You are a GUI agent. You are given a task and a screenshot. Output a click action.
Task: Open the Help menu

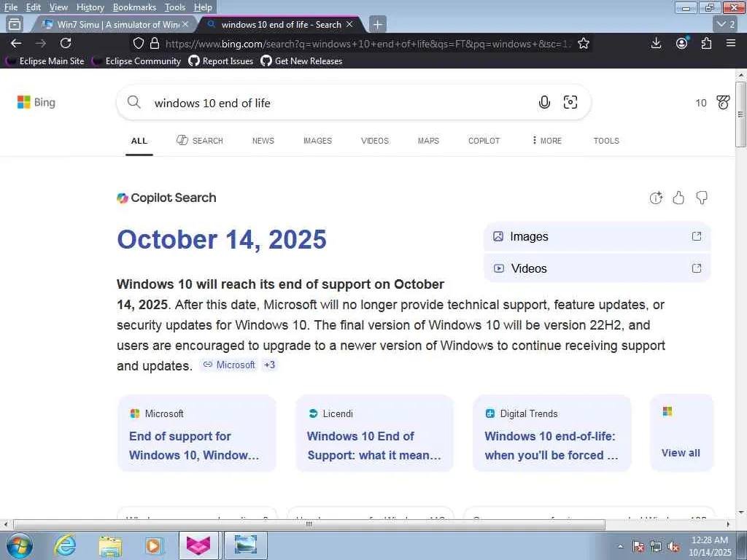coord(203,7)
